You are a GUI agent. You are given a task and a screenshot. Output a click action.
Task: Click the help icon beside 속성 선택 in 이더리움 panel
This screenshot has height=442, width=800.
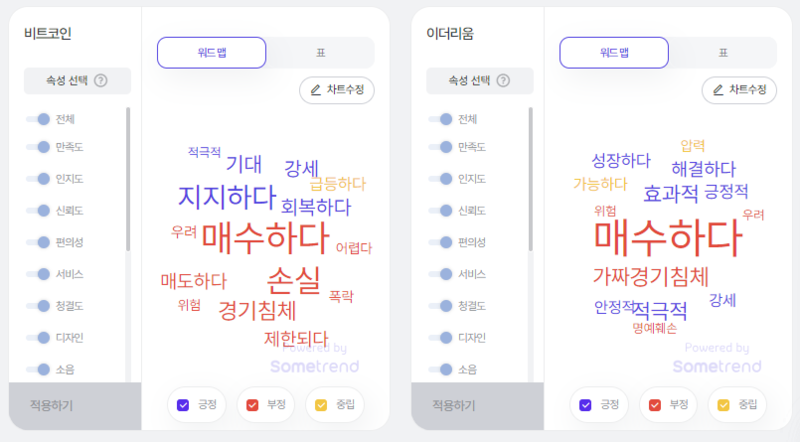[503, 81]
